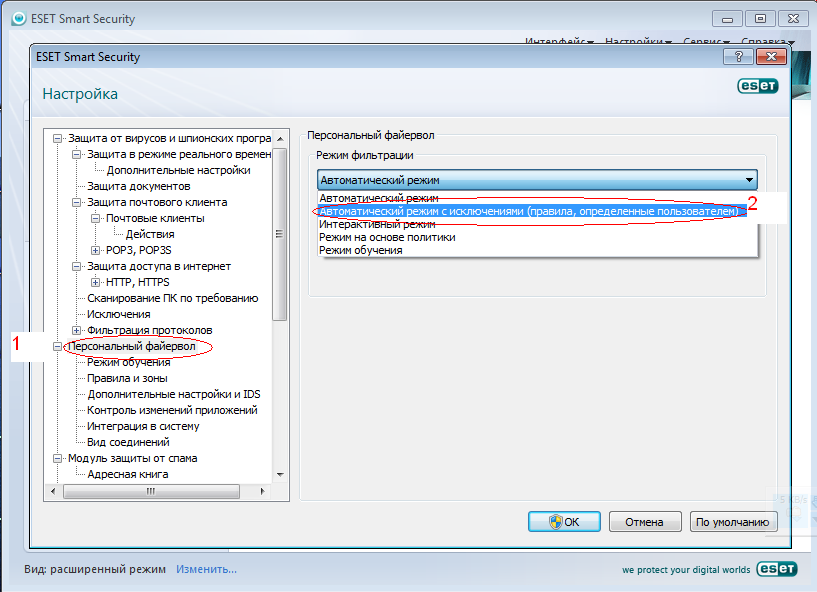Open the 'Сервис' menu in main window
This screenshot has width=817, height=592.
point(706,41)
